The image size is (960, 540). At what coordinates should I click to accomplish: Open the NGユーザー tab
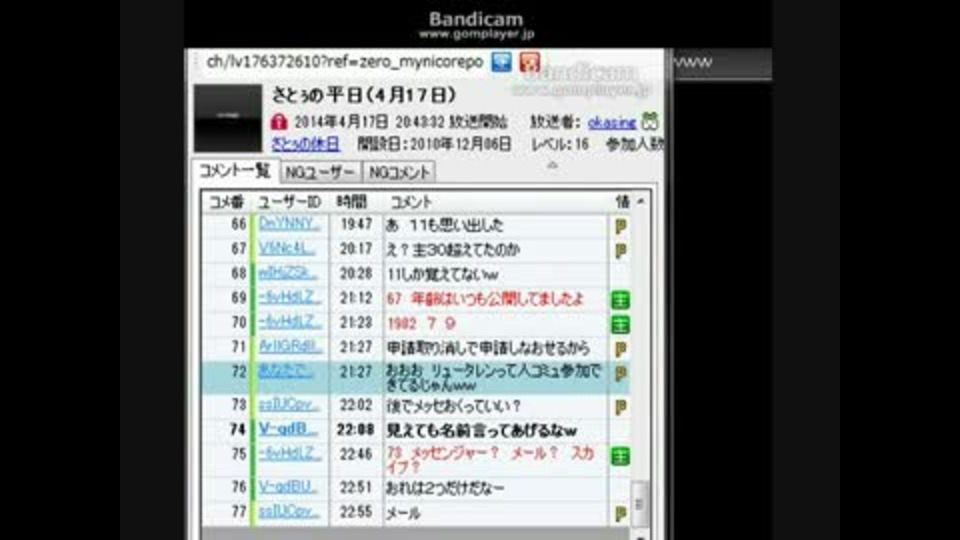point(320,173)
